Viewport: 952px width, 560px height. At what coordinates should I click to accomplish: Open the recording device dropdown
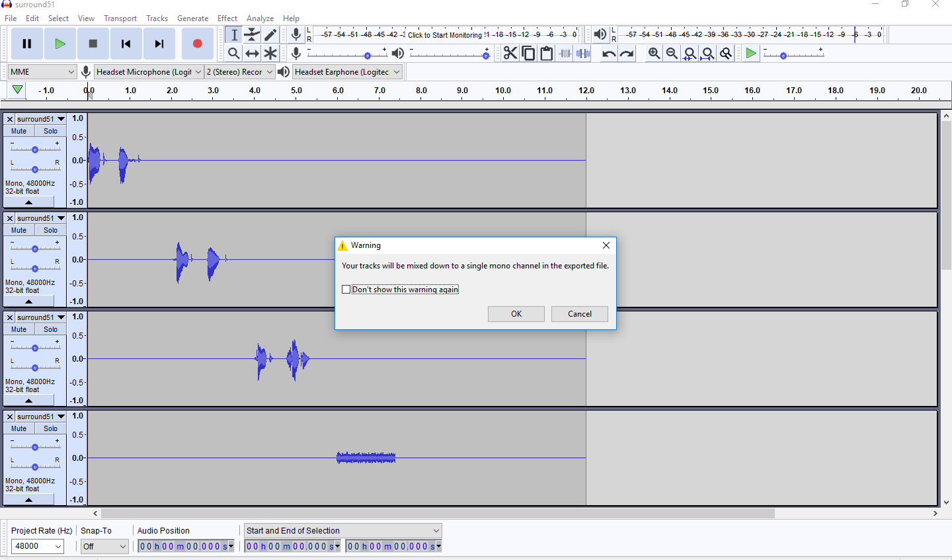tap(149, 71)
